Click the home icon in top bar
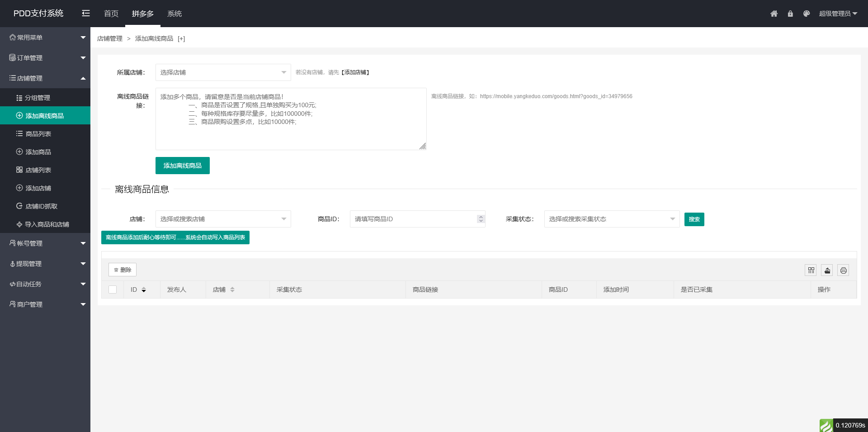This screenshot has height=432, width=868. [774, 14]
